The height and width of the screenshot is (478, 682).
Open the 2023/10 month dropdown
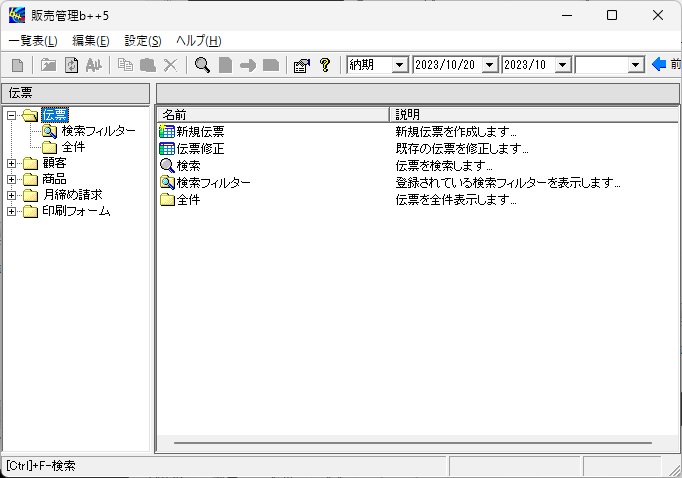click(x=562, y=65)
